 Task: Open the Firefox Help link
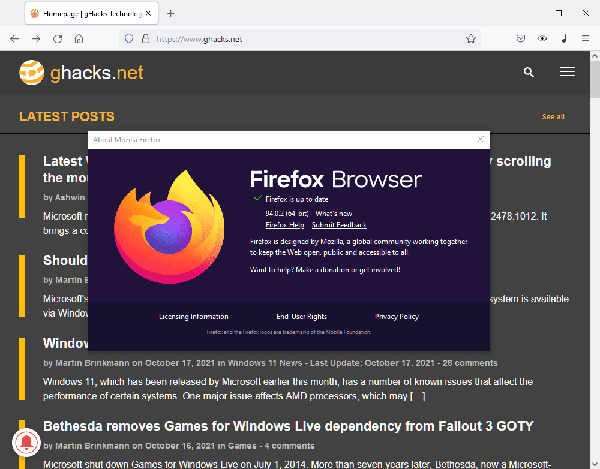[x=285, y=225]
